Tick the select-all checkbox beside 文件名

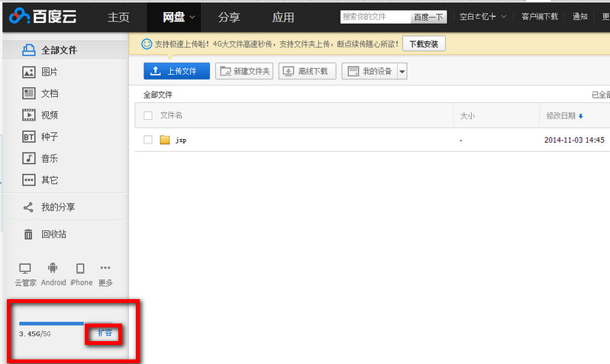click(148, 115)
